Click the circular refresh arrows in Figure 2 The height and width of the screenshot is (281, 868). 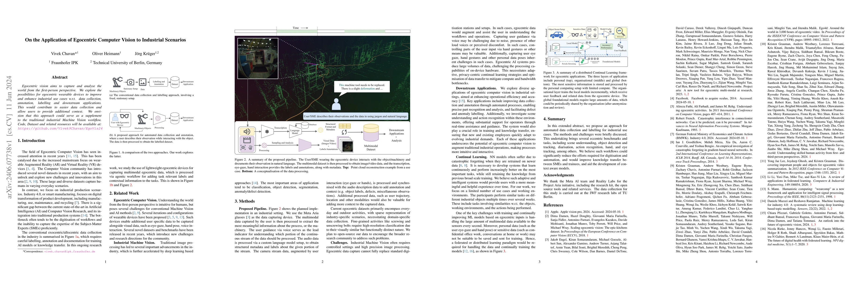pos(345,132)
